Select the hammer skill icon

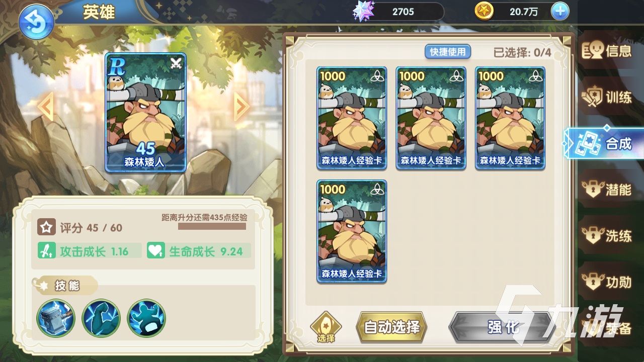[x=56, y=318]
